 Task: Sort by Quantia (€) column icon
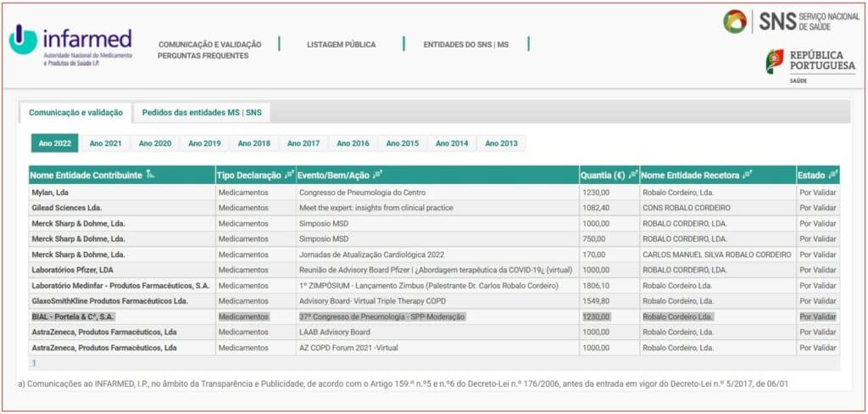(x=632, y=175)
